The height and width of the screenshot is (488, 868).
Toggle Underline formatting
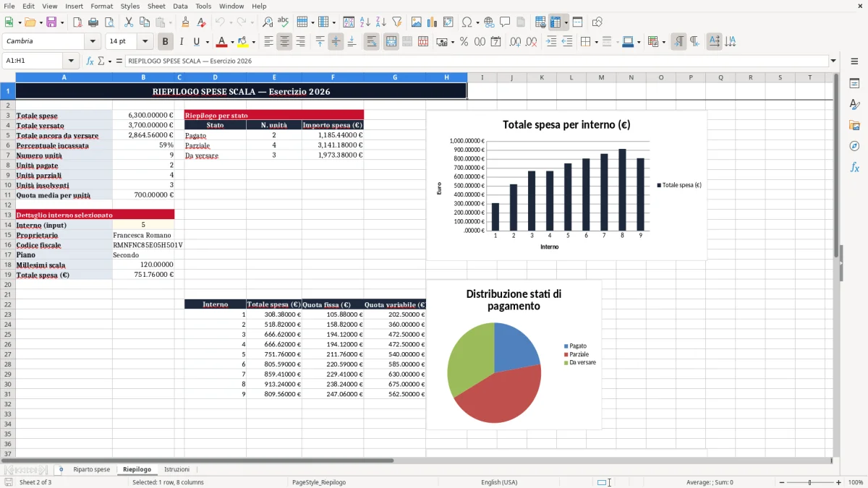point(196,42)
